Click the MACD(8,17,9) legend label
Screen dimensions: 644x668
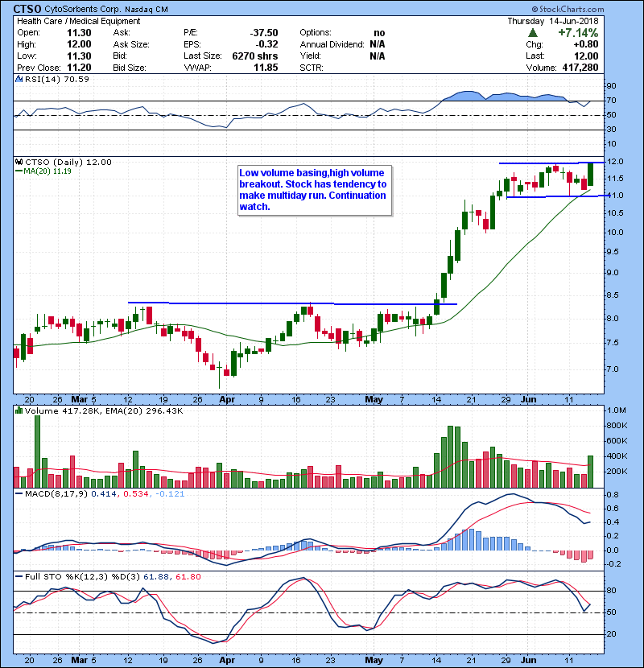[x=52, y=494]
